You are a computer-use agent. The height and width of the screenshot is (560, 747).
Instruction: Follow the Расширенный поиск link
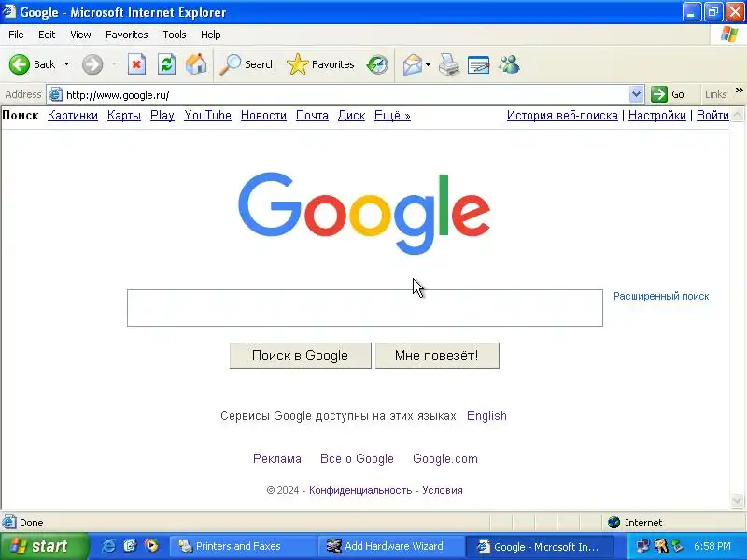pos(661,296)
